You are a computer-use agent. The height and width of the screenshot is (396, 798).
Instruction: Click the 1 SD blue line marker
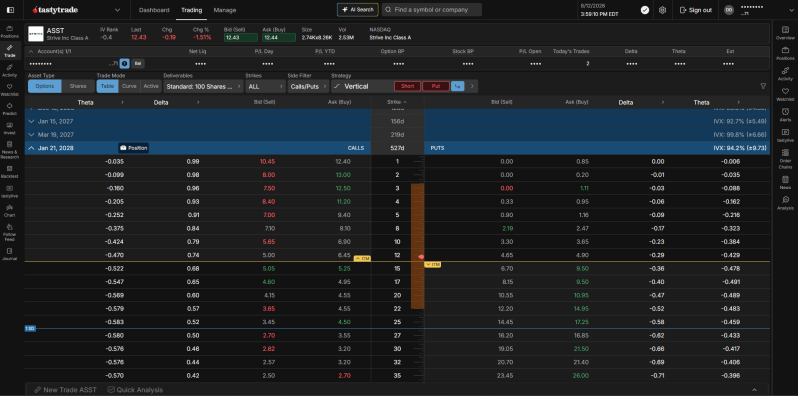(x=30, y=329)
